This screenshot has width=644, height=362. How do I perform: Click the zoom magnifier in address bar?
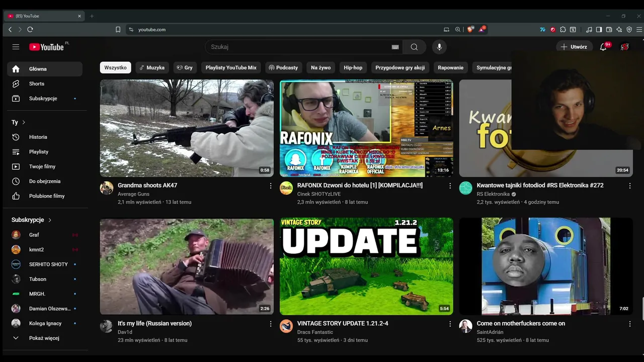tap(458, 30)
